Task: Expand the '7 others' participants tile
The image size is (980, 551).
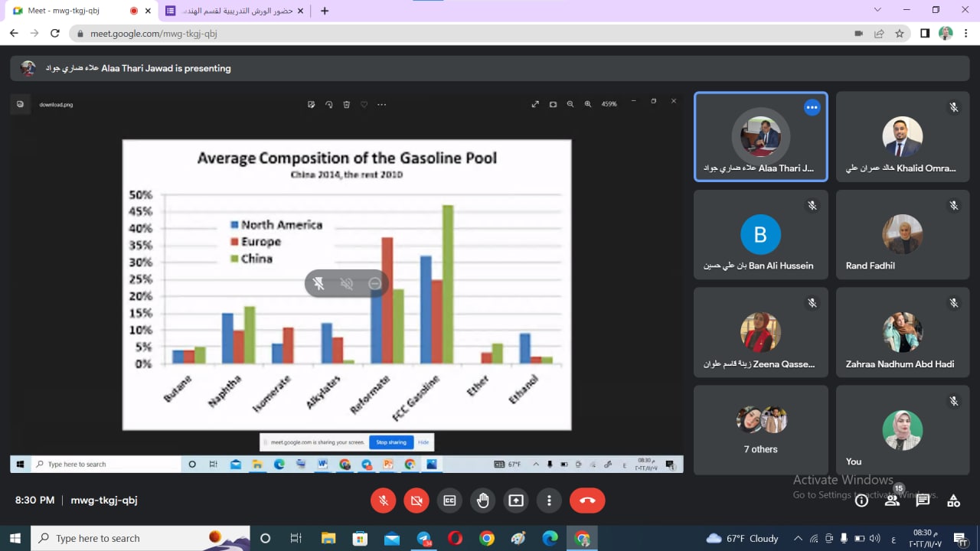Action: [x=760, y=430]
